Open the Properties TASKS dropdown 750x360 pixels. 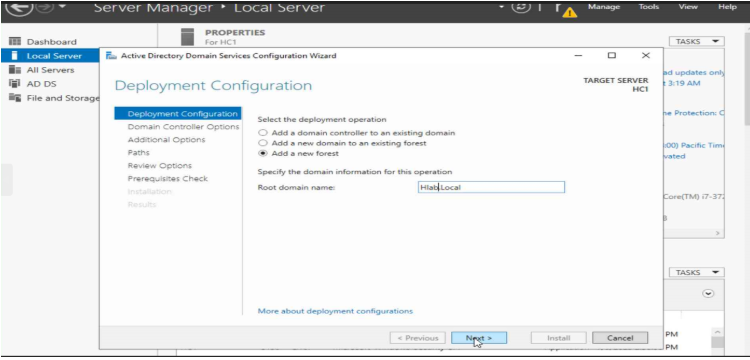(x=696, y=42)
